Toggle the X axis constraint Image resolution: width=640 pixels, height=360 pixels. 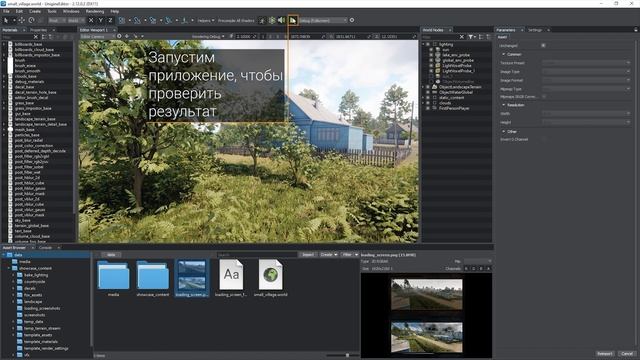point(91,20)
